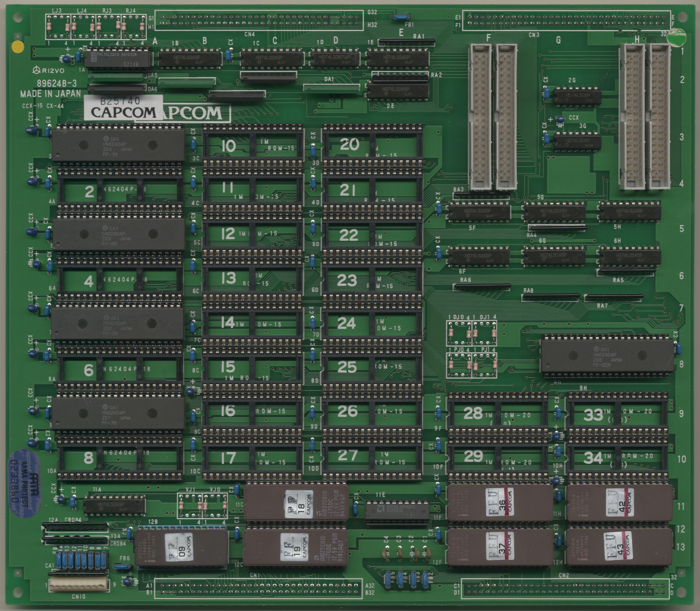Click the empty ROM socket numbered 29
The image size is (700, 611).
[x=498, y=459]
